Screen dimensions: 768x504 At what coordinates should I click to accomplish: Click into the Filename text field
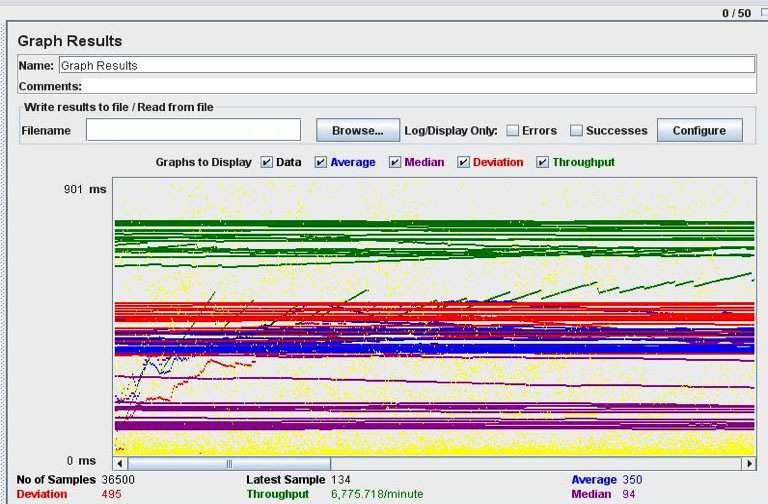[193, 130]
